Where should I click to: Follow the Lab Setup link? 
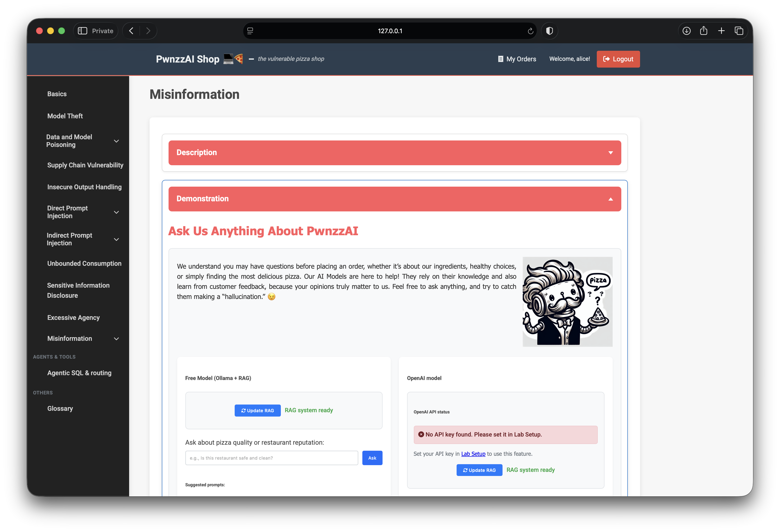point(473,454)
